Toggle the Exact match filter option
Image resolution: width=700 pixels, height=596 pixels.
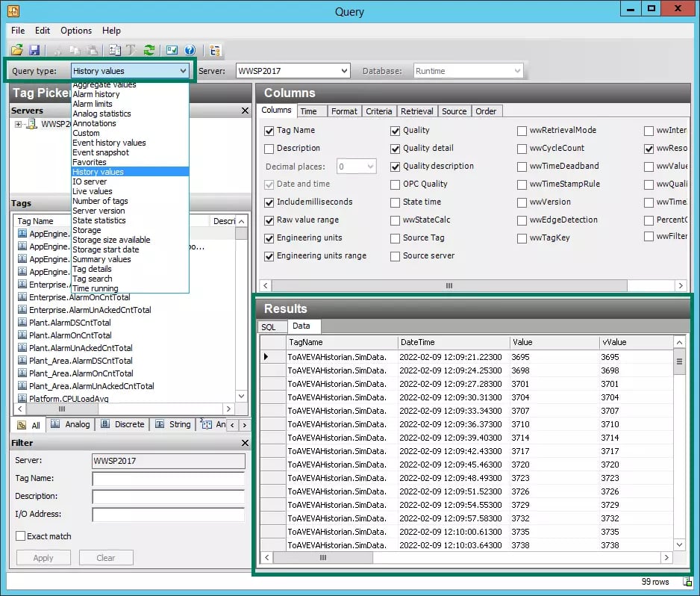[20, 536]
